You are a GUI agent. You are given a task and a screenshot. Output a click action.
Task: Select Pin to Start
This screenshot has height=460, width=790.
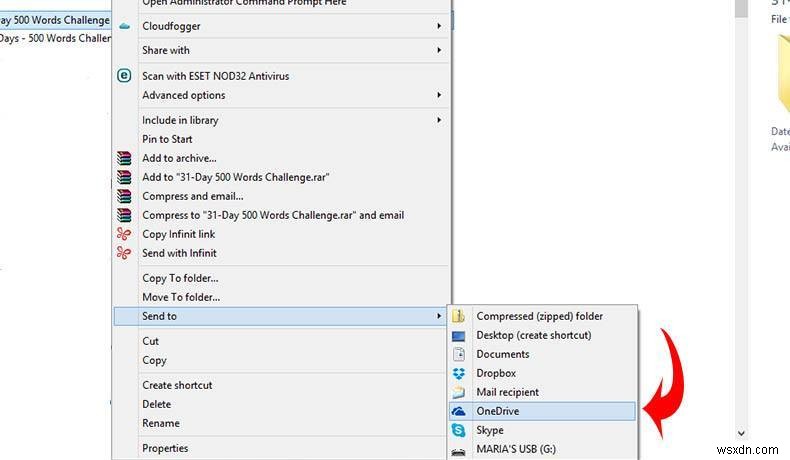281,139
